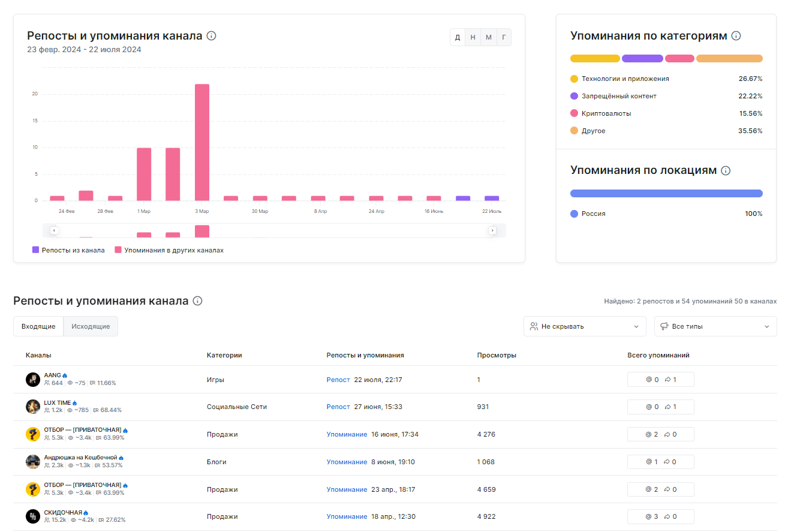
Task: Switch chart to month view (М)
Action: [489, 37]
